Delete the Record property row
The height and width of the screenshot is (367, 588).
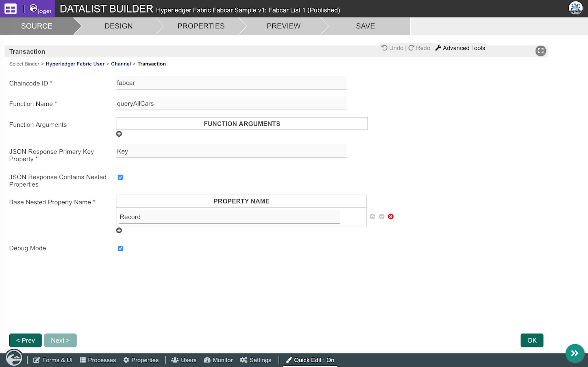391,217
